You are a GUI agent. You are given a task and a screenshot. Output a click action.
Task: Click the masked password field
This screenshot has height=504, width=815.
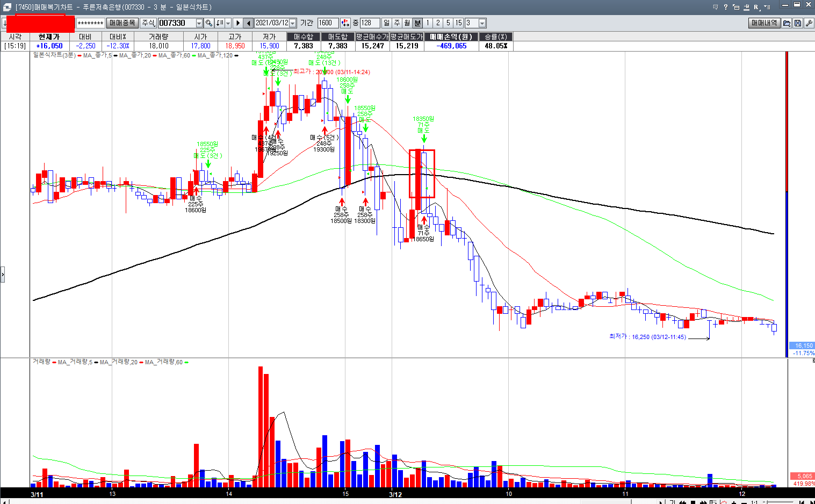[x=90, y=23]
